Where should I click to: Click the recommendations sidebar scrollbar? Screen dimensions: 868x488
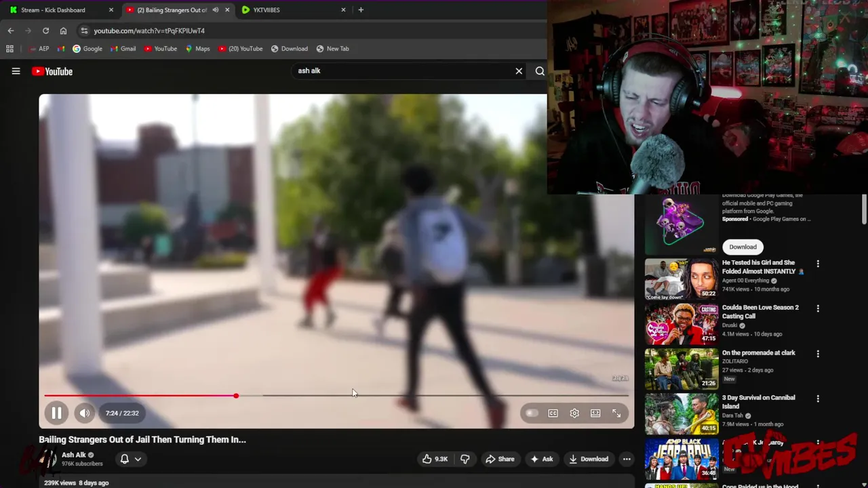point(864,209)
